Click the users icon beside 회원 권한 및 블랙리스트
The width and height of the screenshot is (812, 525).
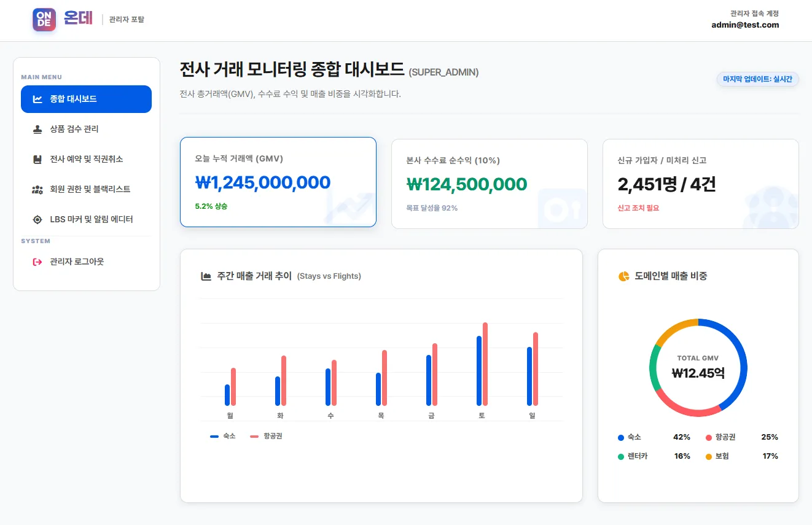(x=37, y=189)
